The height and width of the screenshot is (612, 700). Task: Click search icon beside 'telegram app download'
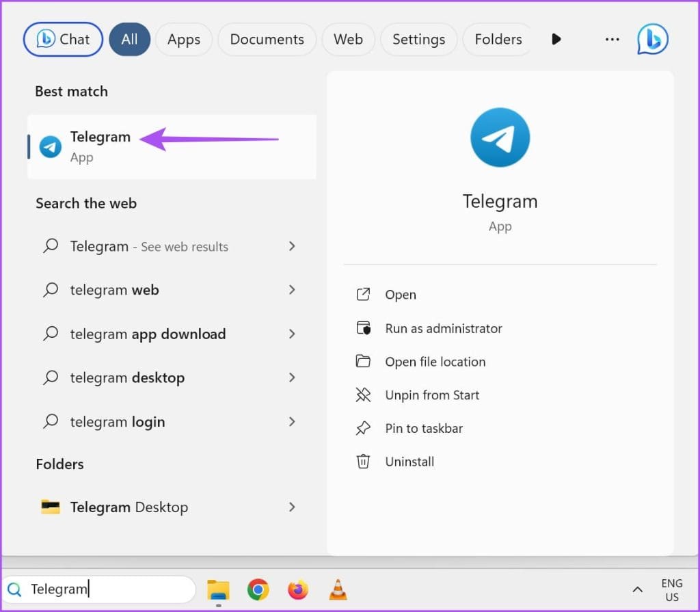pyautogui.click(x=51, y=333)
